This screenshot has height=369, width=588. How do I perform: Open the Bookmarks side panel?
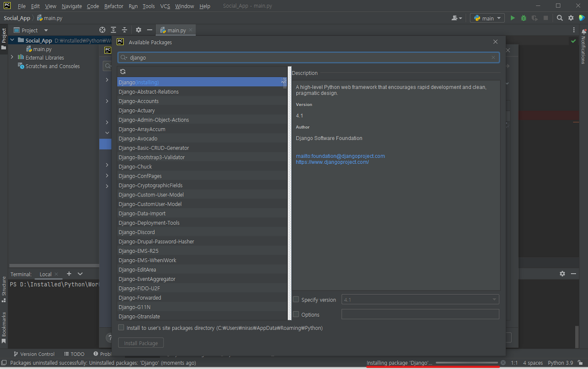(x=4, y=327)
